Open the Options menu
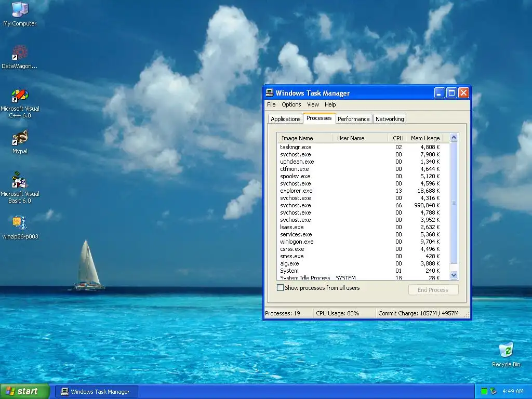 291,104
